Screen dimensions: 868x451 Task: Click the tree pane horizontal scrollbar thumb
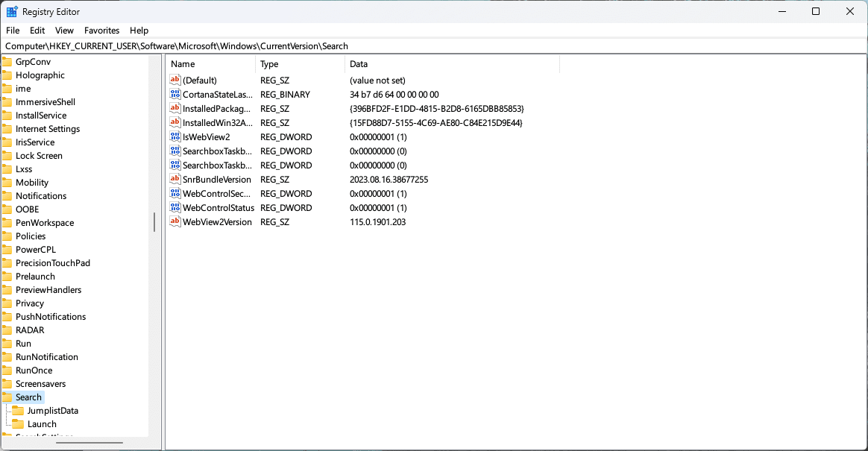pyautogui.click(x=89, y=442)
